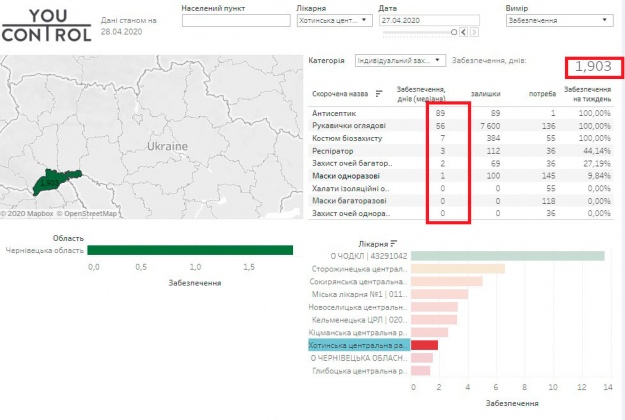Click the Сторожинецька центральна hospital label
Screen dimensions: 625x420
(x=358, y=269)
